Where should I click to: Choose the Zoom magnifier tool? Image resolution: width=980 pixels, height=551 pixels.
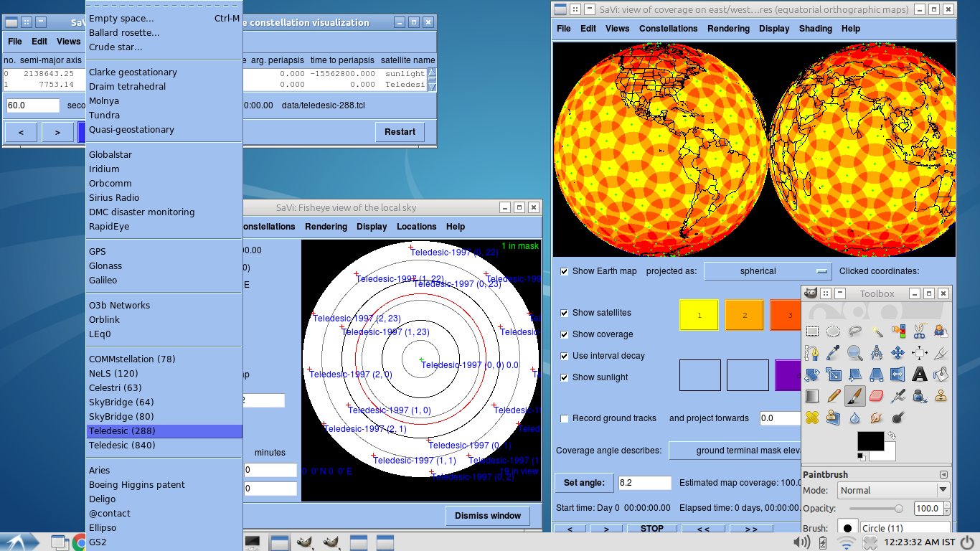854,353
